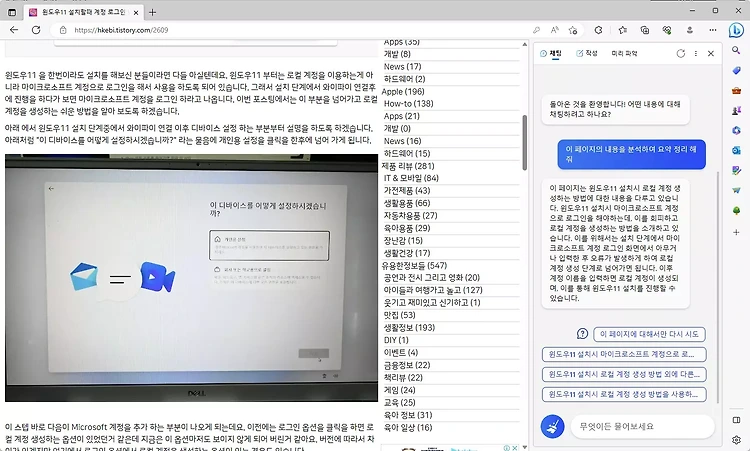Open the Favorites list
Screen dimensions: 750x451
[x=622, y=30]
